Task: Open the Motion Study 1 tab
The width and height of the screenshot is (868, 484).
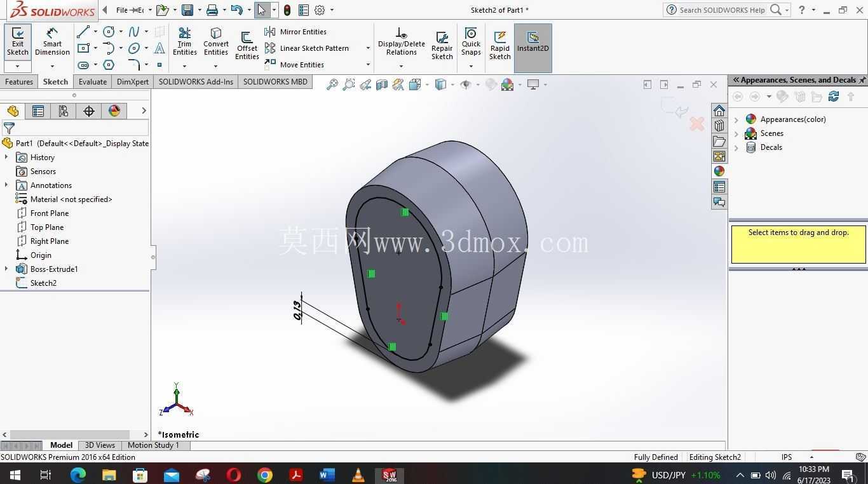Action: click(x=153, y=445)
